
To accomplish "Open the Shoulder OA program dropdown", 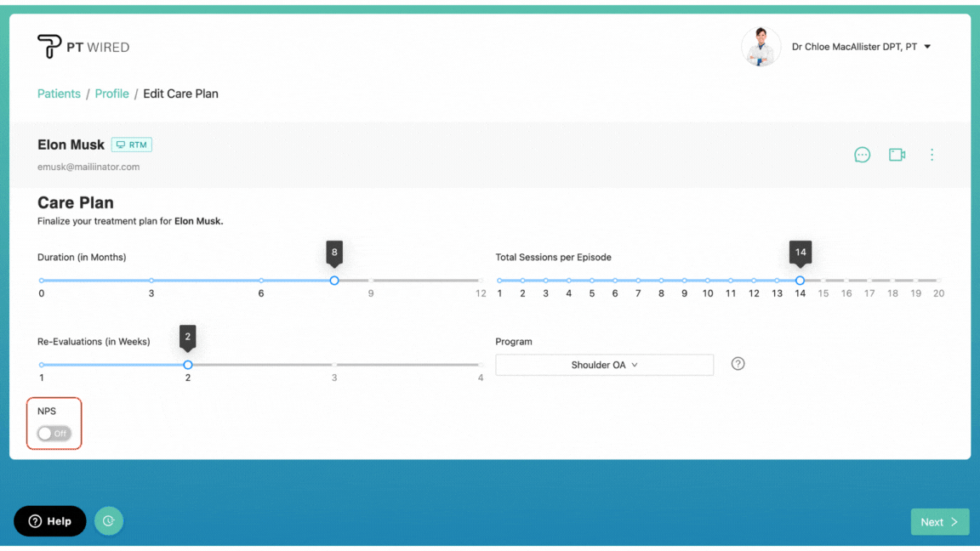I will 604,364.
